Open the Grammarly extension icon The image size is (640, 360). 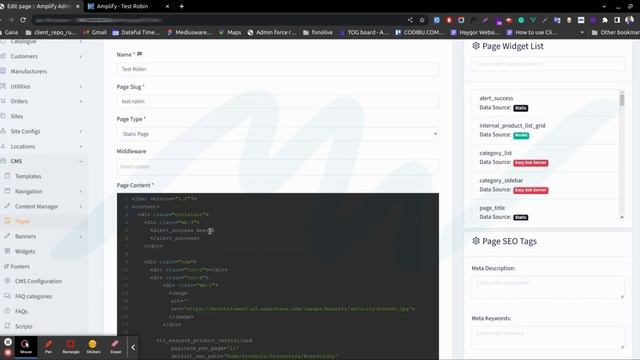(521, 20)
